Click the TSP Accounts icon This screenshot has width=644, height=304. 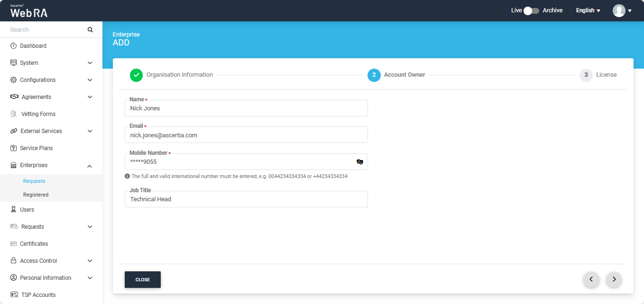(14, 295)
